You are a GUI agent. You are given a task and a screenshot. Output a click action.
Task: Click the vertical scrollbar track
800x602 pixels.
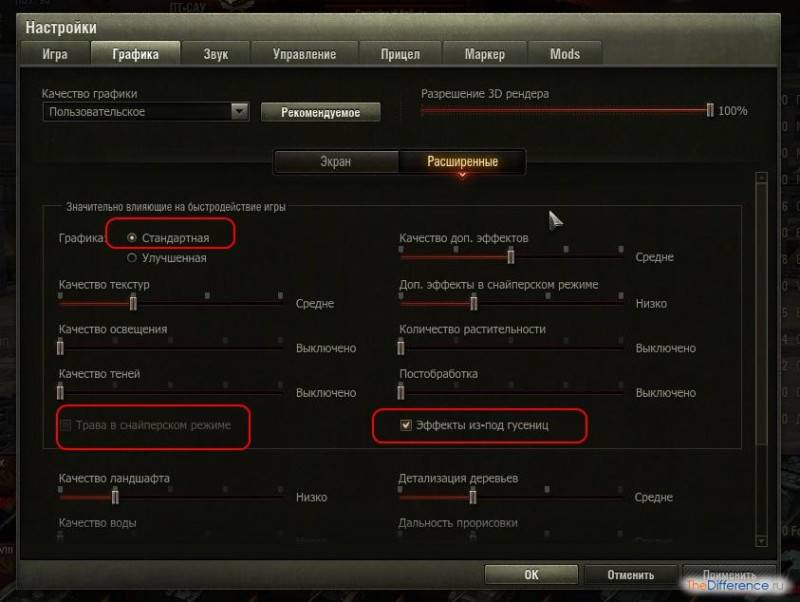pos(761,359)
